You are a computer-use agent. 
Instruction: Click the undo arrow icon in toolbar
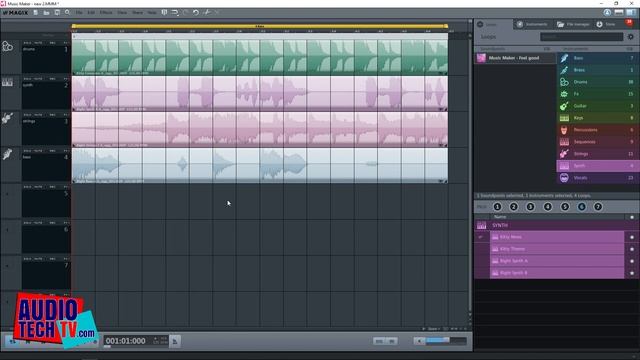tap(196, 13)
